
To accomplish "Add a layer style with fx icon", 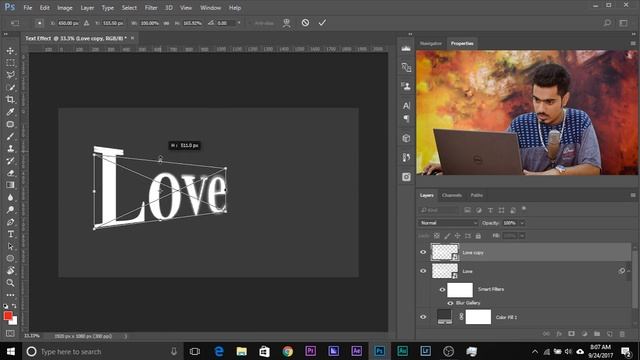I will [x=559, y=334].
